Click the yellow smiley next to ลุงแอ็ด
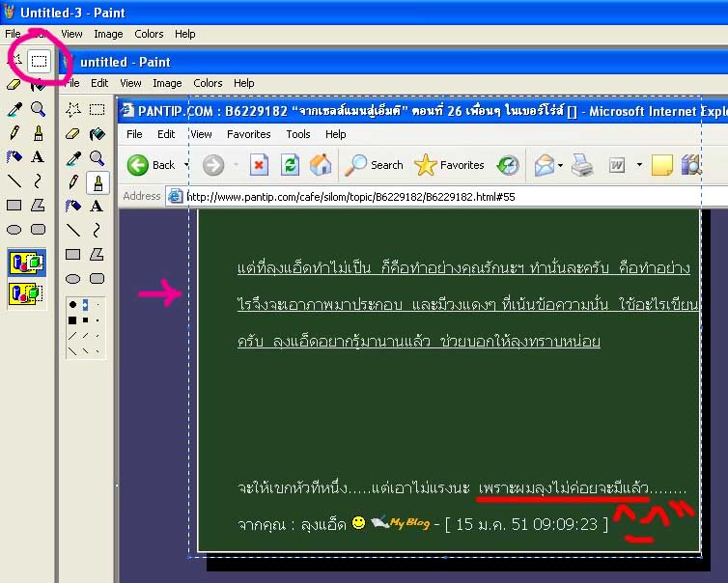 358,522
